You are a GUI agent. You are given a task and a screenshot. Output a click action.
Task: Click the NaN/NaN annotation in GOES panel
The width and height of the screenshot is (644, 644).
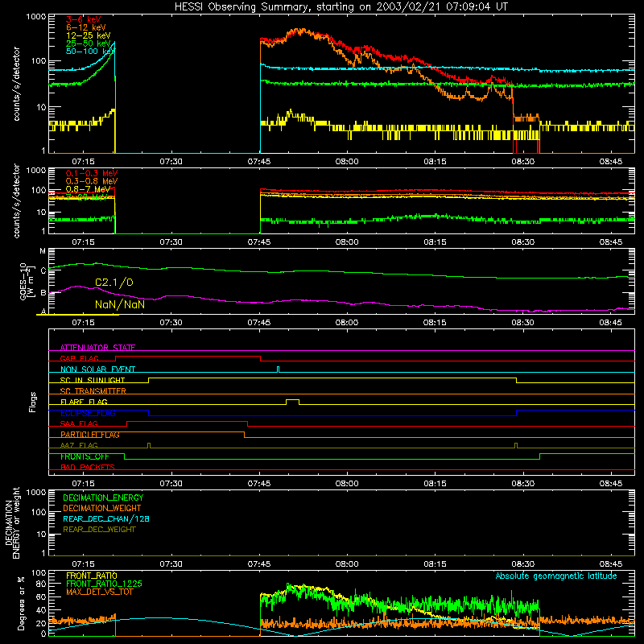point(120,304)
